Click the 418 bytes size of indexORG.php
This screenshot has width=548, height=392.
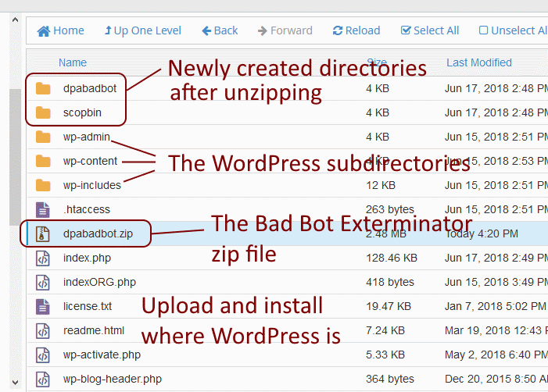point(390,282)
